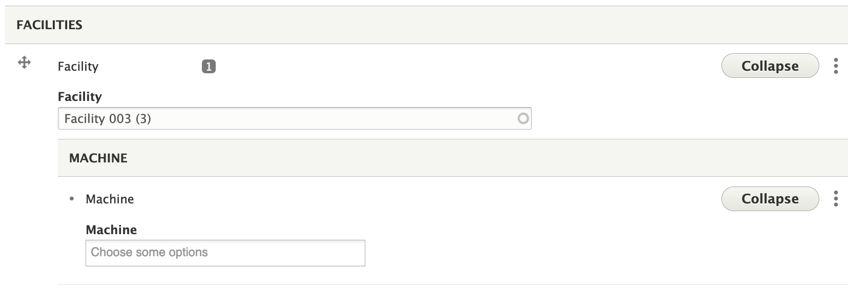
Task: Collapse the Facility paragraph
Action: coord(770,66)
